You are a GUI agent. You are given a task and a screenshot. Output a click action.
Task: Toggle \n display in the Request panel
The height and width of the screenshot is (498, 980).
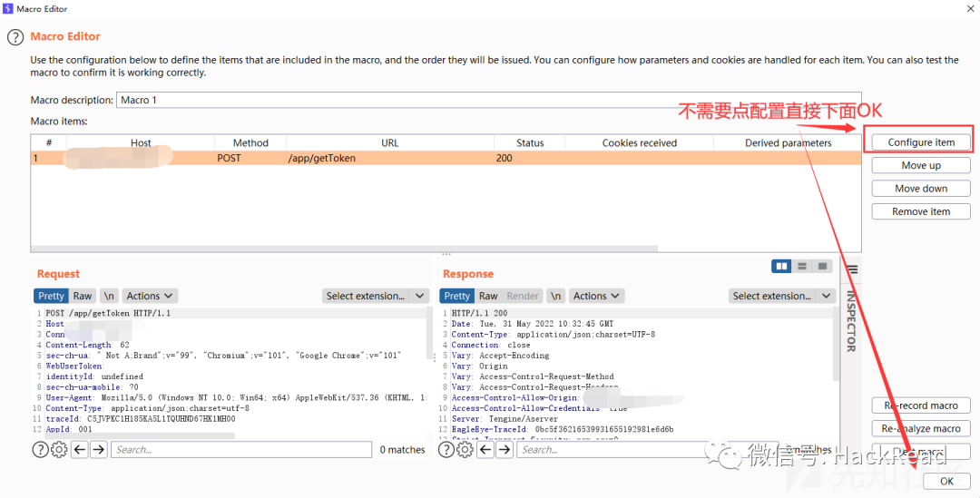tap(109, 296)
